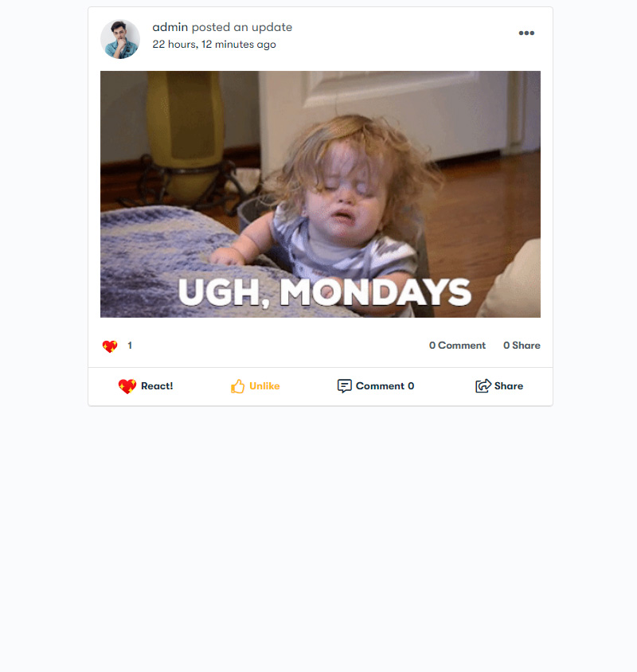
Task: Open the sleepy baby GIF image
Action: coord(320,194)
